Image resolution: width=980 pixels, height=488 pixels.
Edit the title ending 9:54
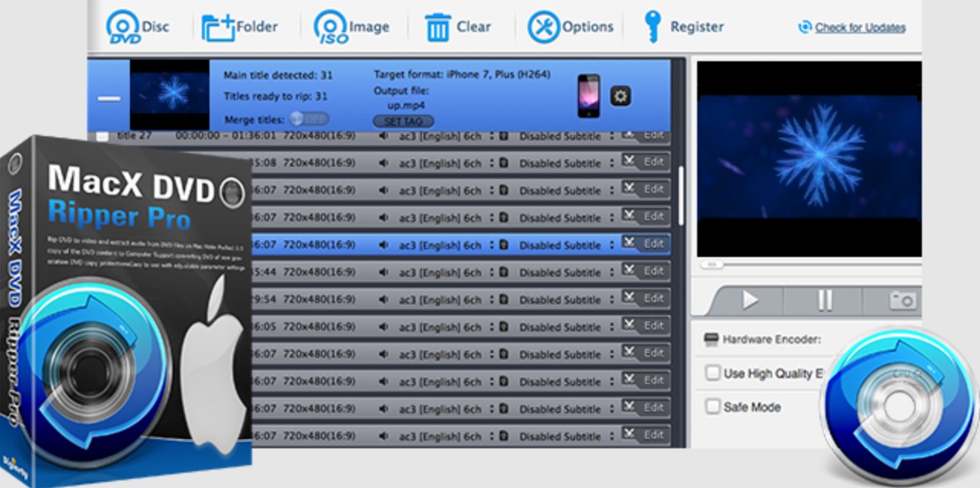pos(646,298)
